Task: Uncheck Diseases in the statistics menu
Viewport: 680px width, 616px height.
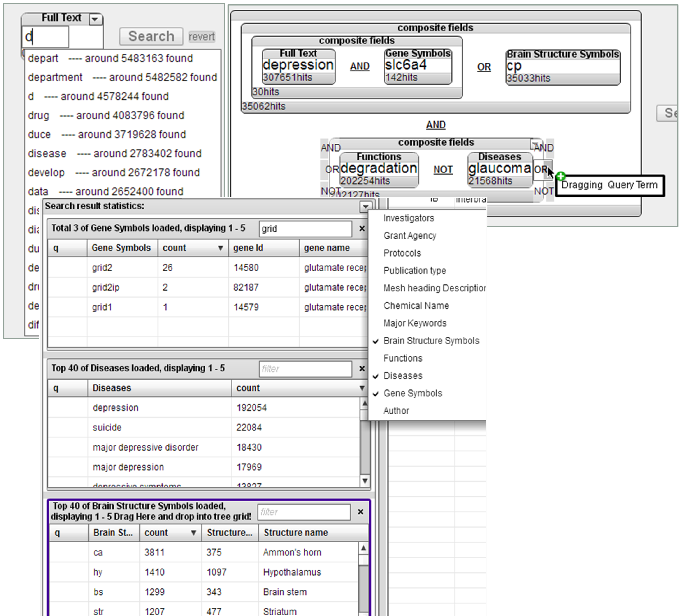Action: 403,376
